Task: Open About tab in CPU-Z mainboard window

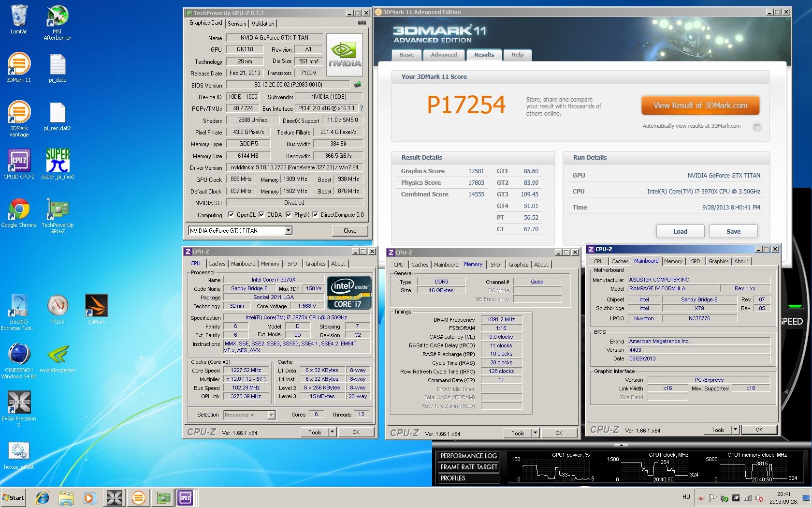Action: point(741,261)
